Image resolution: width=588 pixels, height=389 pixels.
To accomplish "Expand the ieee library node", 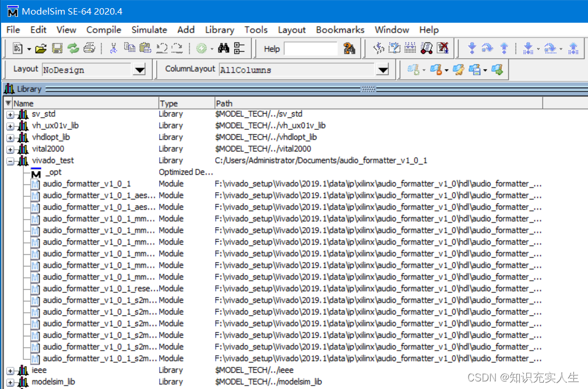I will click(x=10, y=371).
